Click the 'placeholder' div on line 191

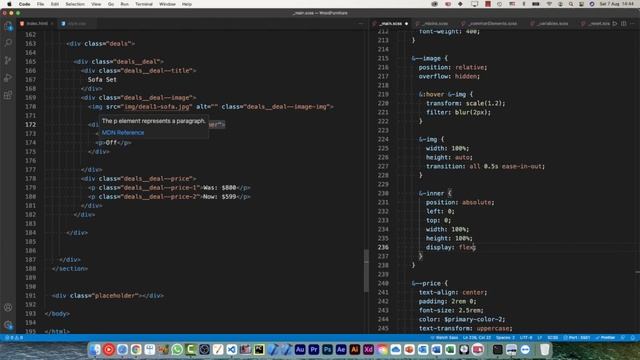[108, 296]
